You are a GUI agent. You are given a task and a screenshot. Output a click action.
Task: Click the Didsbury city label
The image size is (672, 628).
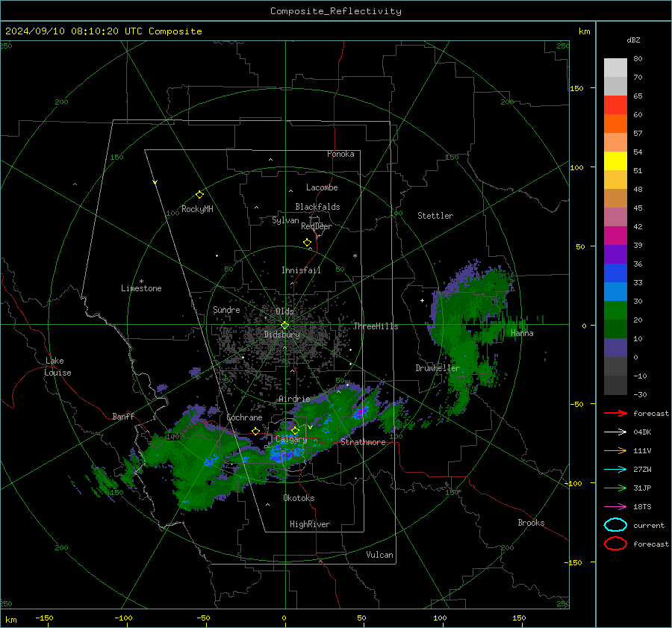point(282,335)
